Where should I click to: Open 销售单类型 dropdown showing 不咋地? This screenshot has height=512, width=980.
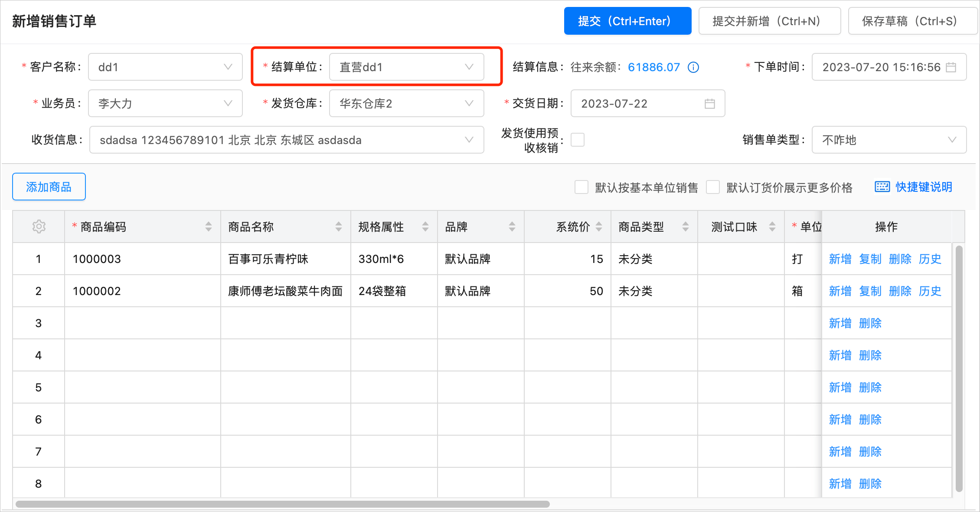889,140
